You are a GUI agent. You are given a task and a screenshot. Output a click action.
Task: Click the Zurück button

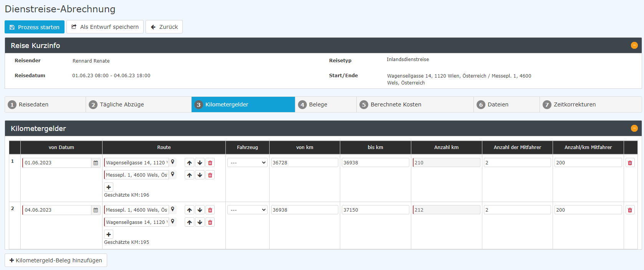pyautogui.click(x=164, y=27)
